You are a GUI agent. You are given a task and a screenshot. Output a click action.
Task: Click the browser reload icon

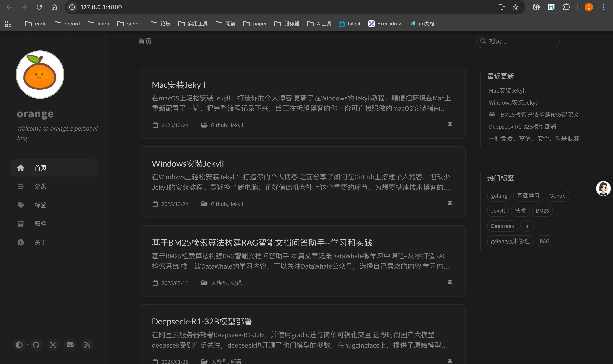pyautogui.click(x=39, y=7)
